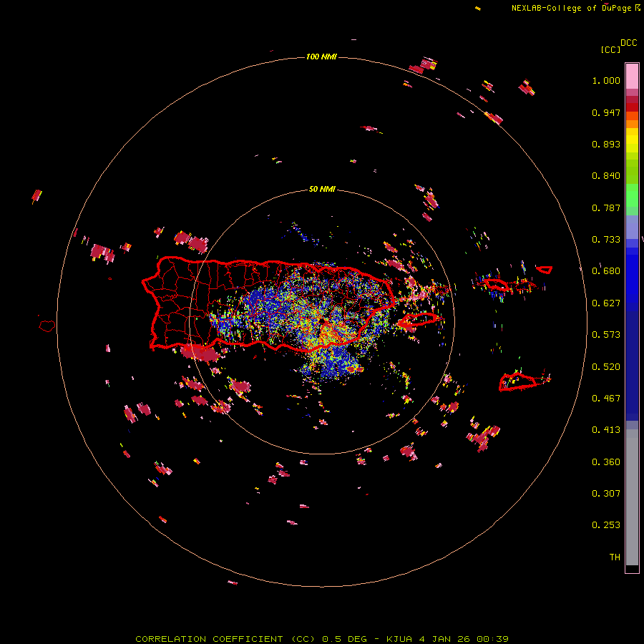The image size is (644, 644).
Task: Click the CORRELATION COEFFICIENT (CC) product title
Action: click(x=225, y=639)
